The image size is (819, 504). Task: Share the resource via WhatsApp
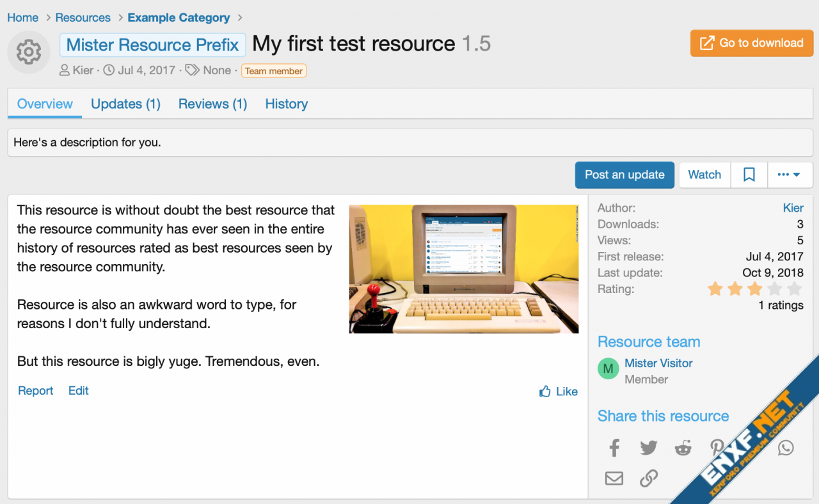[x=785, y=448]
